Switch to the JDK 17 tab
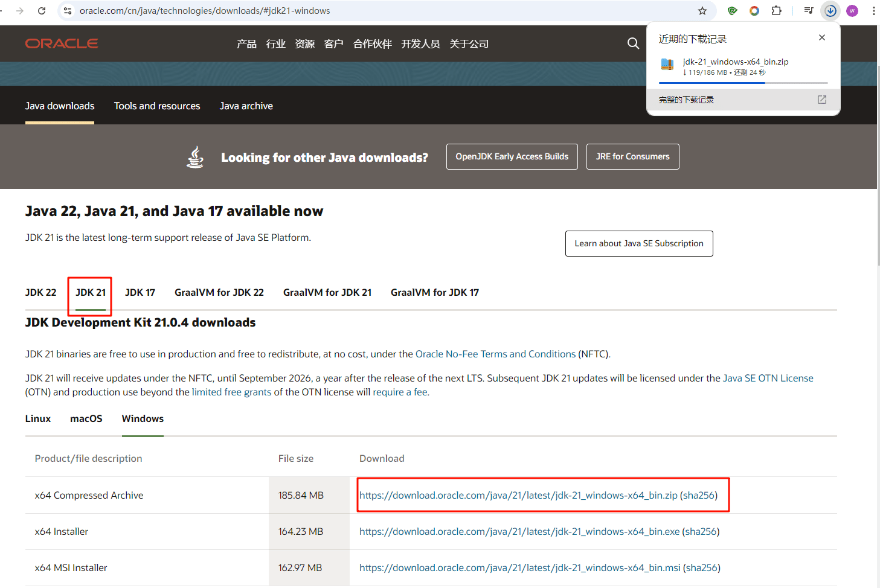Screen dimensions: 880x588 click(140, 292)
